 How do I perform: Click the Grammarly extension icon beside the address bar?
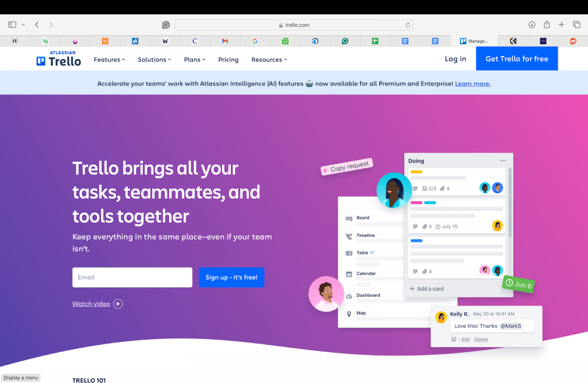click(166, 25)
